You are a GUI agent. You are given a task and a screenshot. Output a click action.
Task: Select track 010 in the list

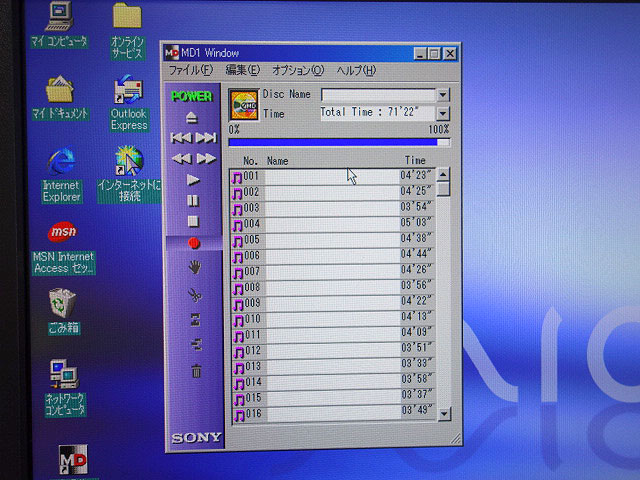(333, 318)
